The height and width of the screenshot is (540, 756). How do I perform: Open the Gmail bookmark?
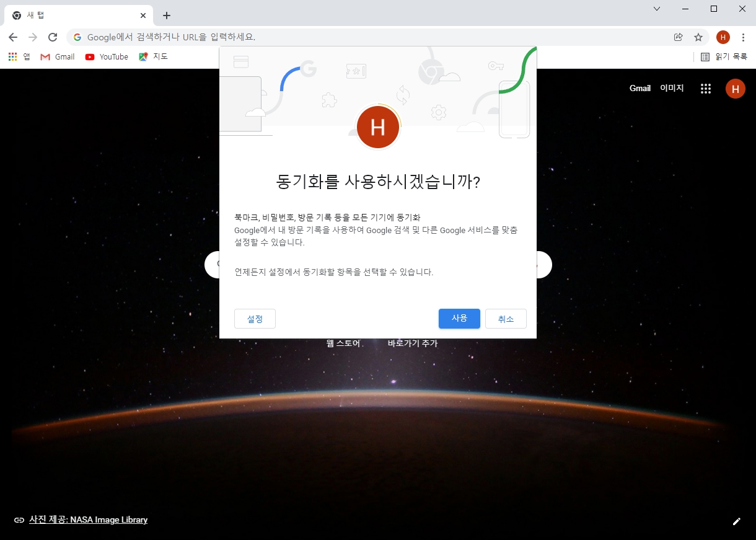pyautogui.click(x=58, y=56)
